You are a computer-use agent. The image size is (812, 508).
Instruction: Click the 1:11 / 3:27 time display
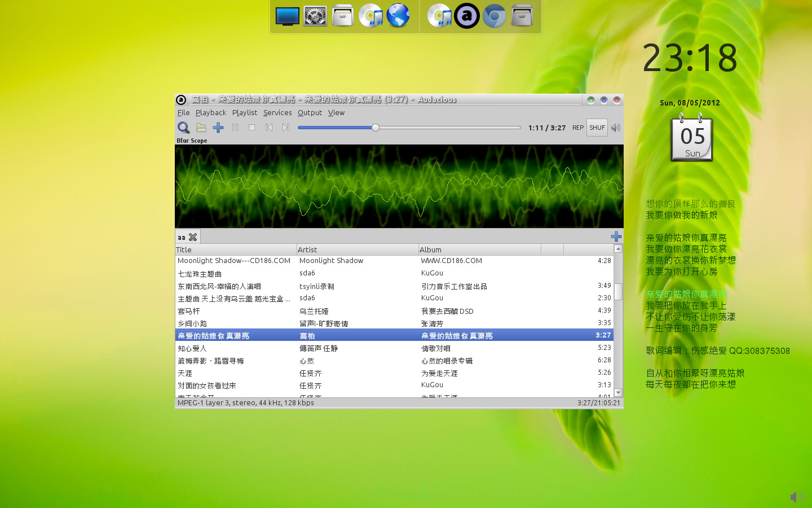(547, 128)
